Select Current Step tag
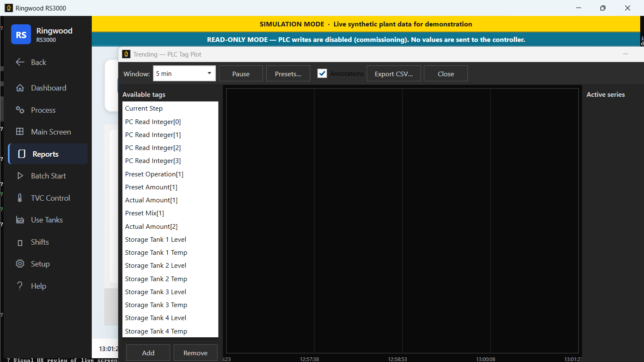 [170, 109]
